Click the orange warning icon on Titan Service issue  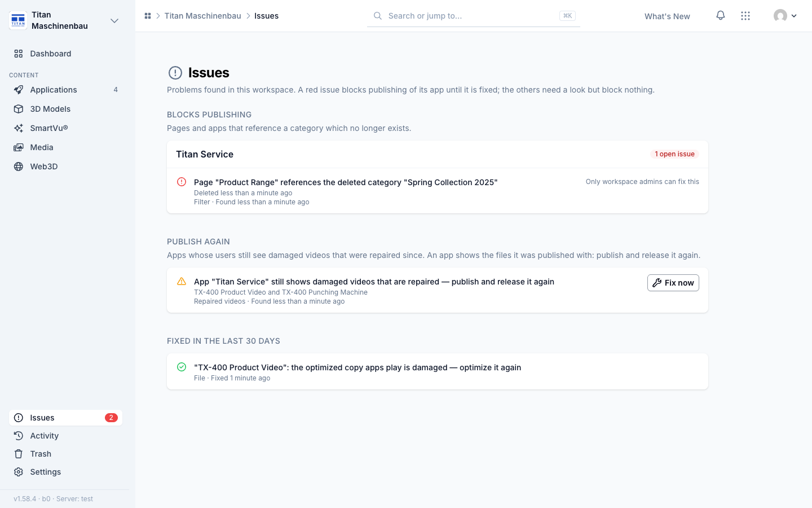tap(182, 281)
